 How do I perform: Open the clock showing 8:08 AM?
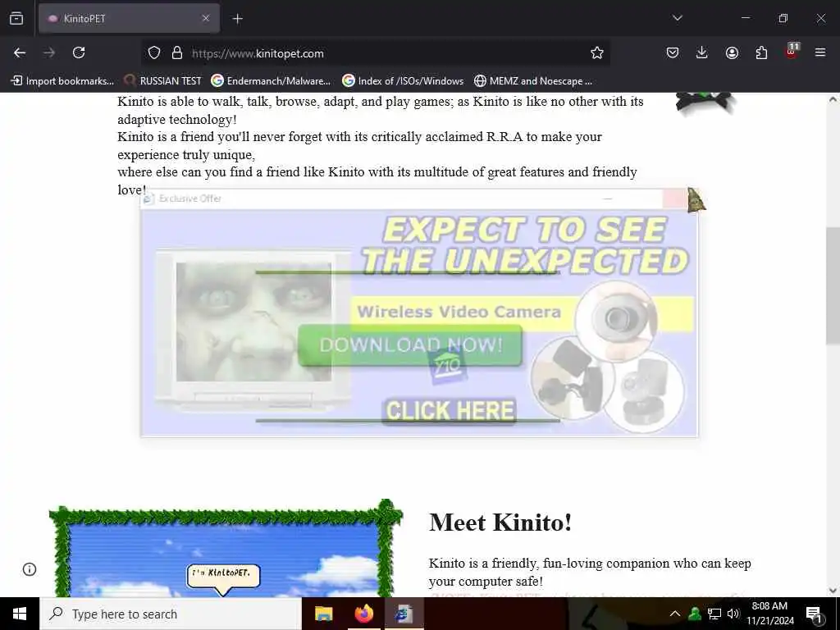(769, 614)
